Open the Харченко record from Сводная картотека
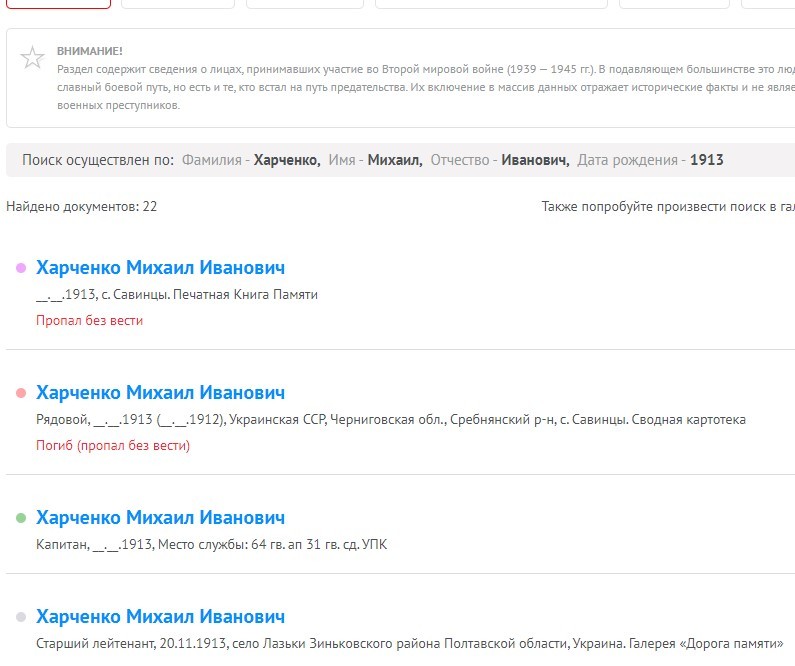This screenshot has width=795, height=666. point(160,393)
